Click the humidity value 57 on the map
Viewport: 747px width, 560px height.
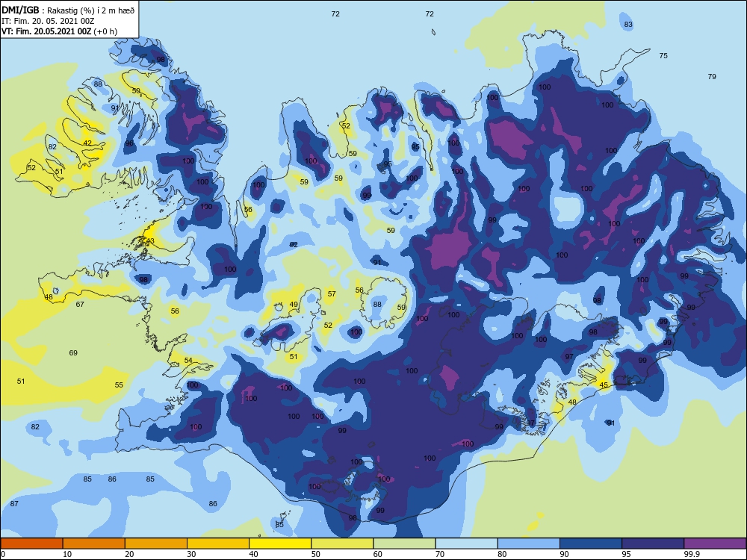(x=332, y=293)
